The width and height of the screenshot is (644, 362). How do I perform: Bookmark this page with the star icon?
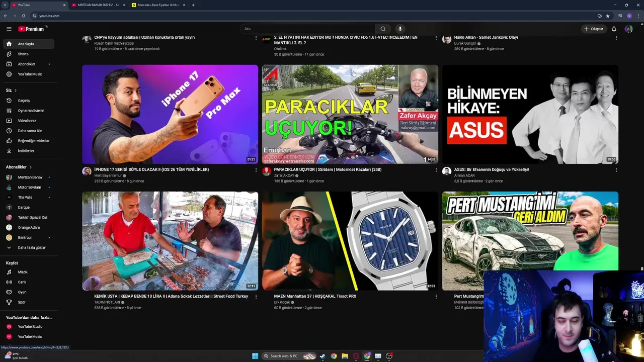click(608, 16)
